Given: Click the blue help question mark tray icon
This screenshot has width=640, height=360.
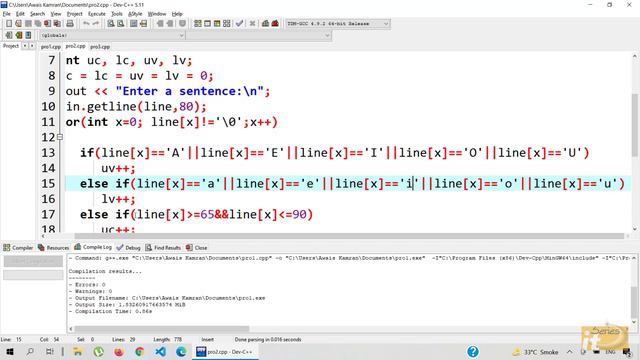Looking at the screenshot, I should (x=473, y=351).
